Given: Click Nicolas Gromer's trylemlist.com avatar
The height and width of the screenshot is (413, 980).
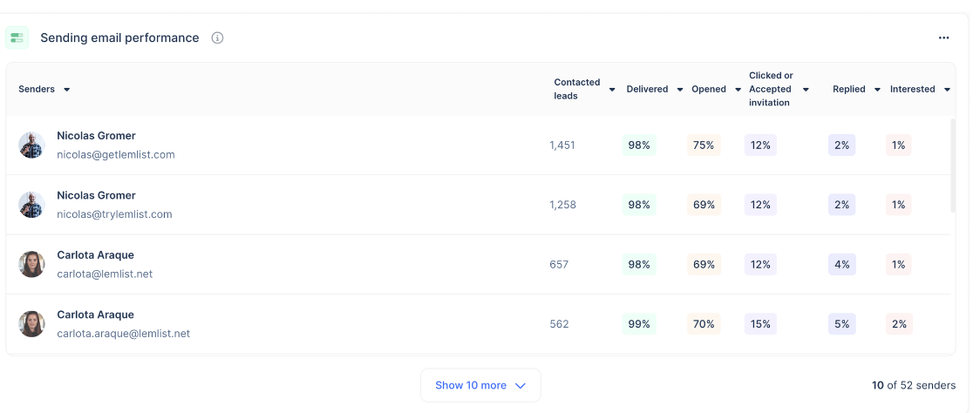Looking at the screenshot, I should pyautogui.click(x=31, y=205).
